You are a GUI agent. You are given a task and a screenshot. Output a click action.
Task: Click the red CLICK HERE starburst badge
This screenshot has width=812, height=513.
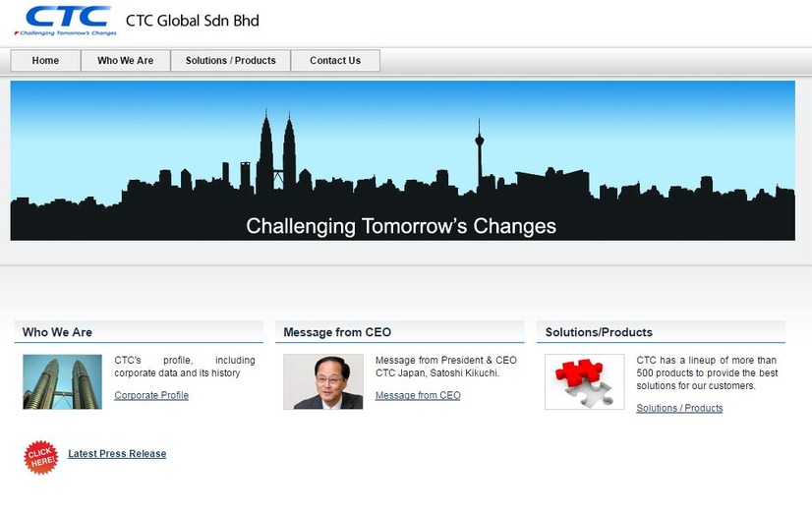[x=41, y=456]
